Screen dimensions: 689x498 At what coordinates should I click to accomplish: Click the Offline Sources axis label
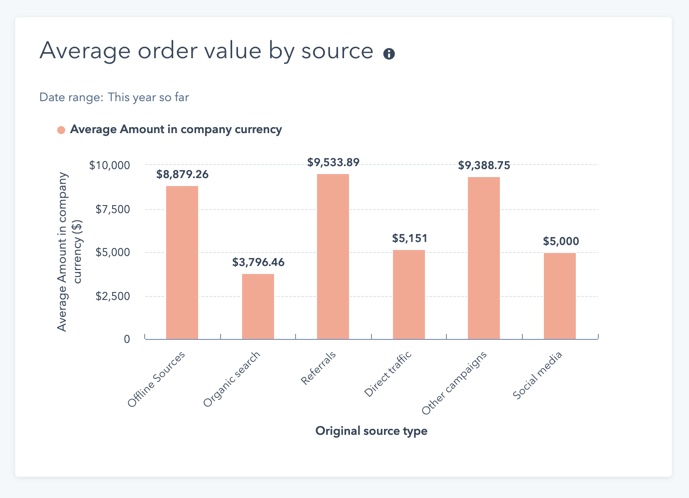pyautogui.click(x=159, y=377)
